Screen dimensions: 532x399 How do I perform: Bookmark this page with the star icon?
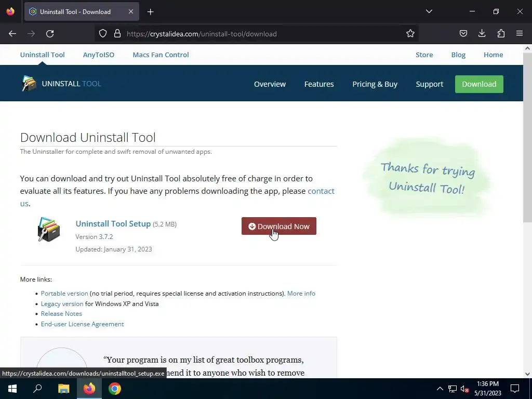[410, 34]
